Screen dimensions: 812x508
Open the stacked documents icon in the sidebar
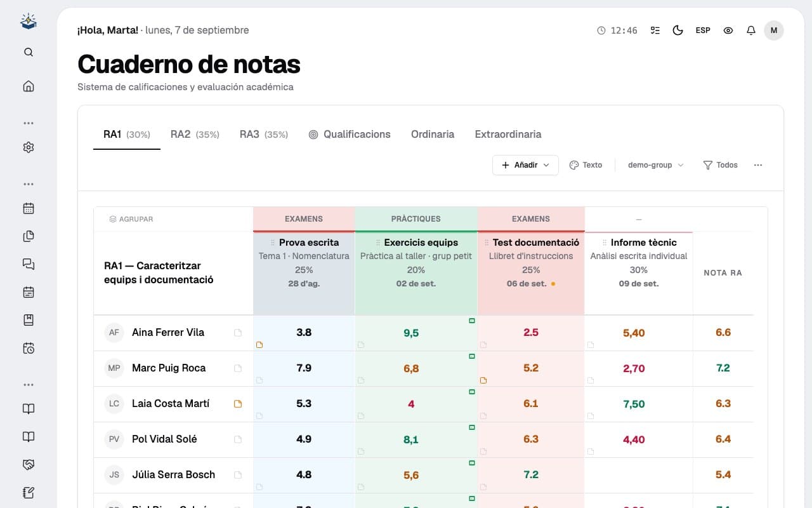coord(29,236)
